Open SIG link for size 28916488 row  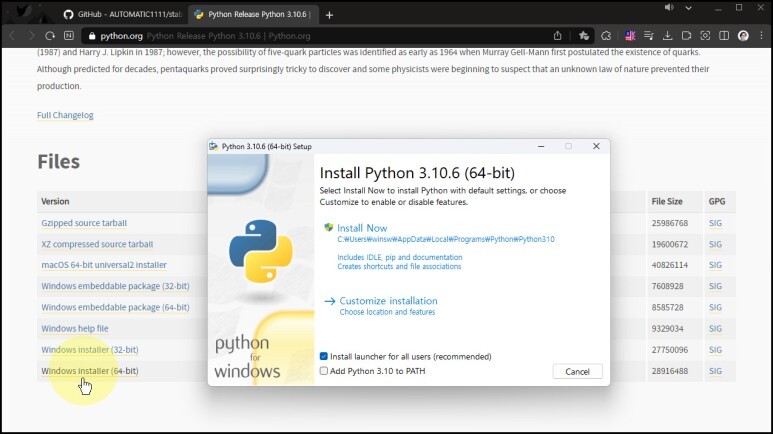click(715, 371)
